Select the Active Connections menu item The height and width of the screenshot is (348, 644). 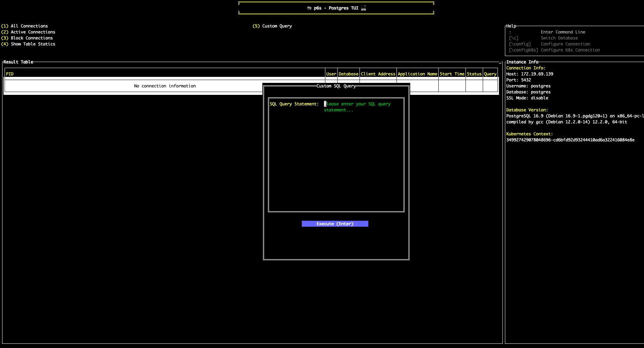tap(28, 32)
